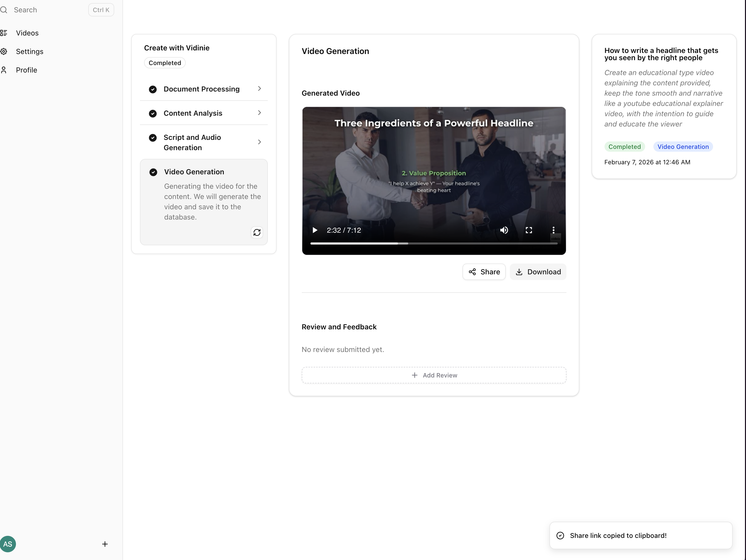Enter fullscreen on the video player
746x560 pixels.
(x=528, y=230)
